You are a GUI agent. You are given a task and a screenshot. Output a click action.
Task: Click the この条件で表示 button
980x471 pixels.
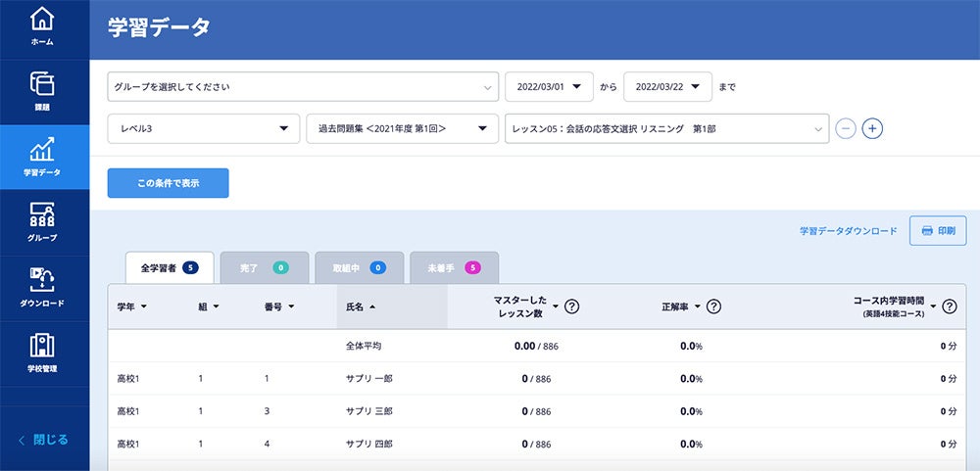[168, 183]
